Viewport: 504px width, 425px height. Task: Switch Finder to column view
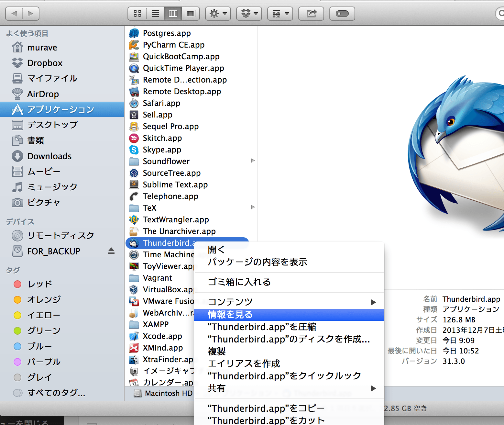pyautogui.click(x=173, y=14)
